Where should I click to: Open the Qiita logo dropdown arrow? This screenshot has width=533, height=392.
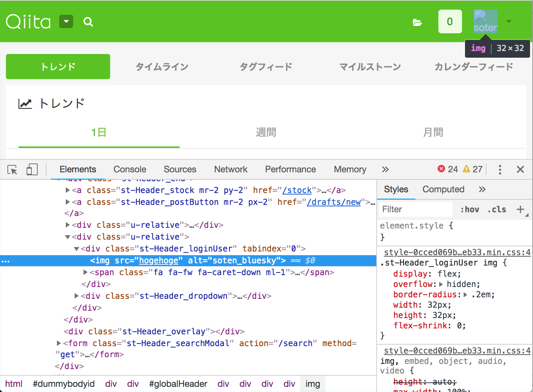point(66,21)
